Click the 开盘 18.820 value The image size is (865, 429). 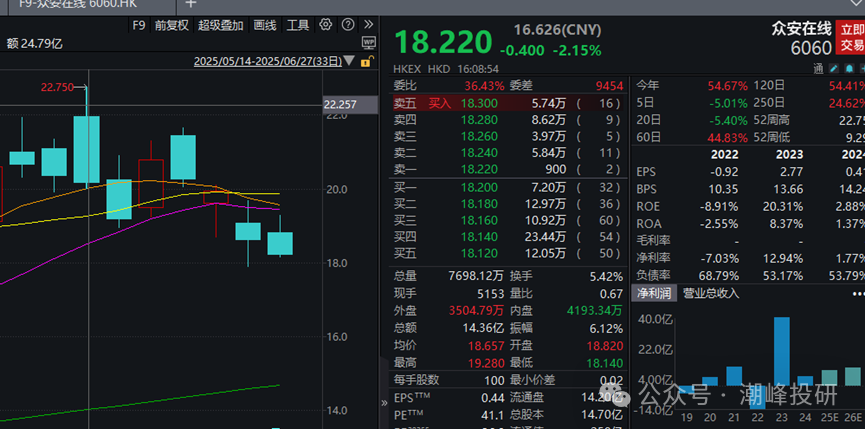pos(605,346)
